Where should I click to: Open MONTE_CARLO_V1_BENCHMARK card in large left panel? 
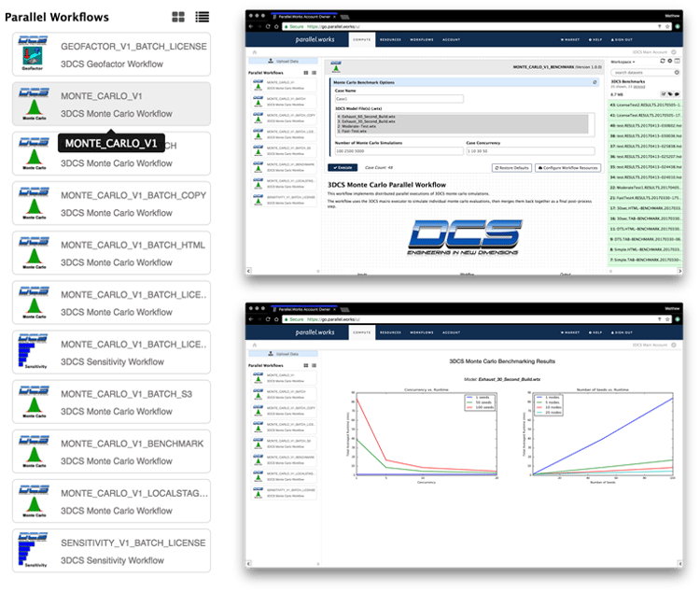coord(111,451)
